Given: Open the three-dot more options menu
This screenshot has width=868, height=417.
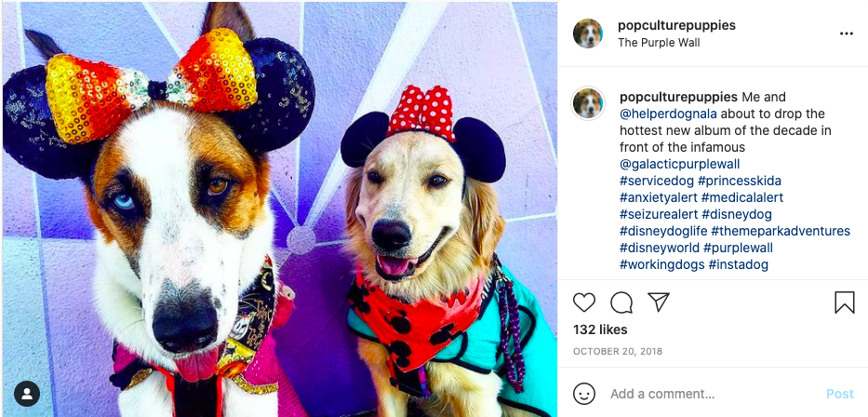Looking at the screenshot, I should point(847,34).
